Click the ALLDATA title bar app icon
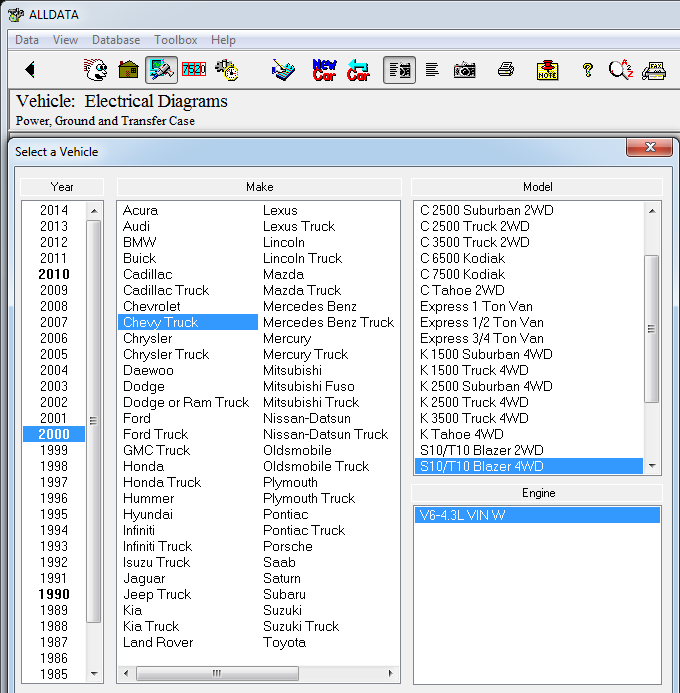This screenshot has width=680, height=693. (16, 15)
